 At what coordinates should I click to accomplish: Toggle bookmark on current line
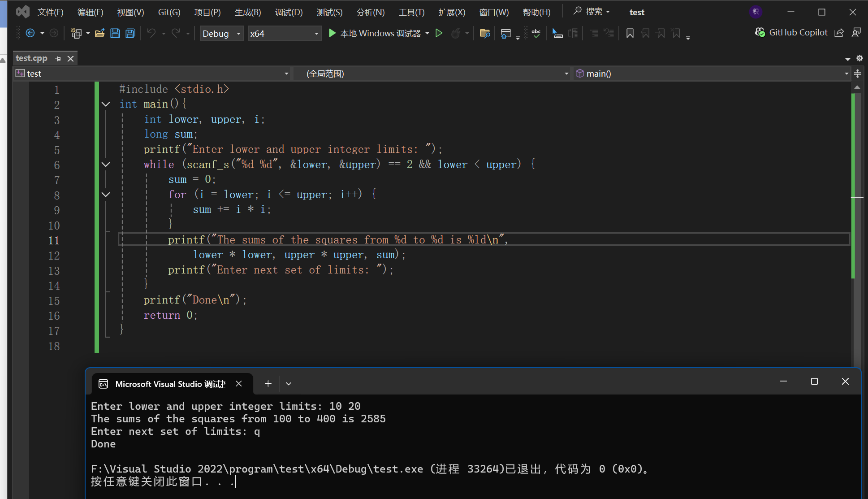click(630, 33)
